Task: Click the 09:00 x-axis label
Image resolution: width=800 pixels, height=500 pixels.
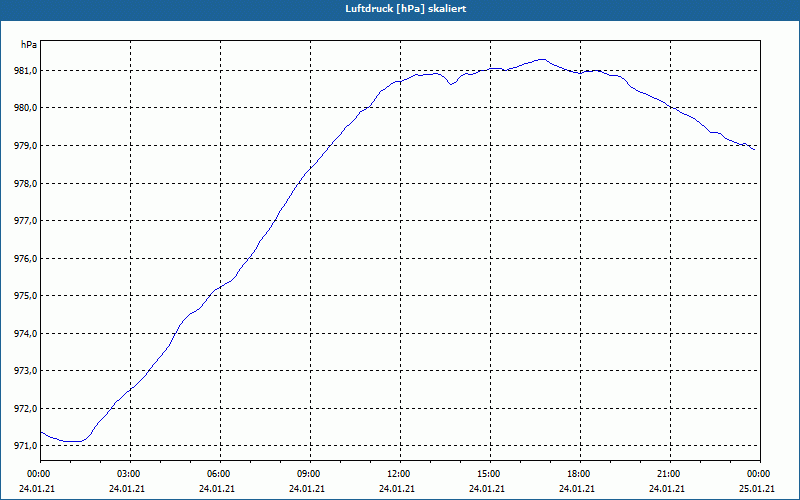Action: pos(310,474)
